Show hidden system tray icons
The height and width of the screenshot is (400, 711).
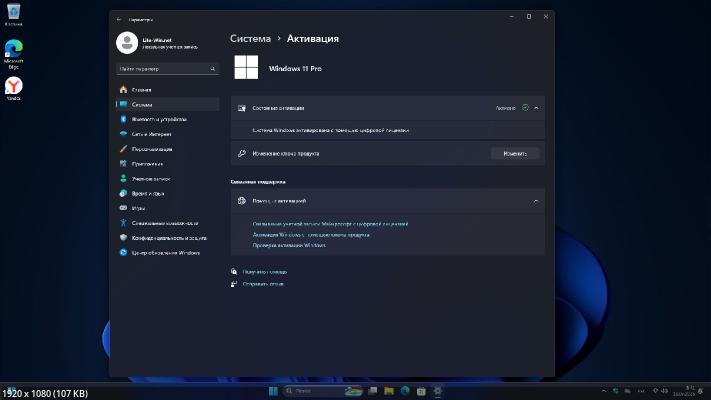604,391
